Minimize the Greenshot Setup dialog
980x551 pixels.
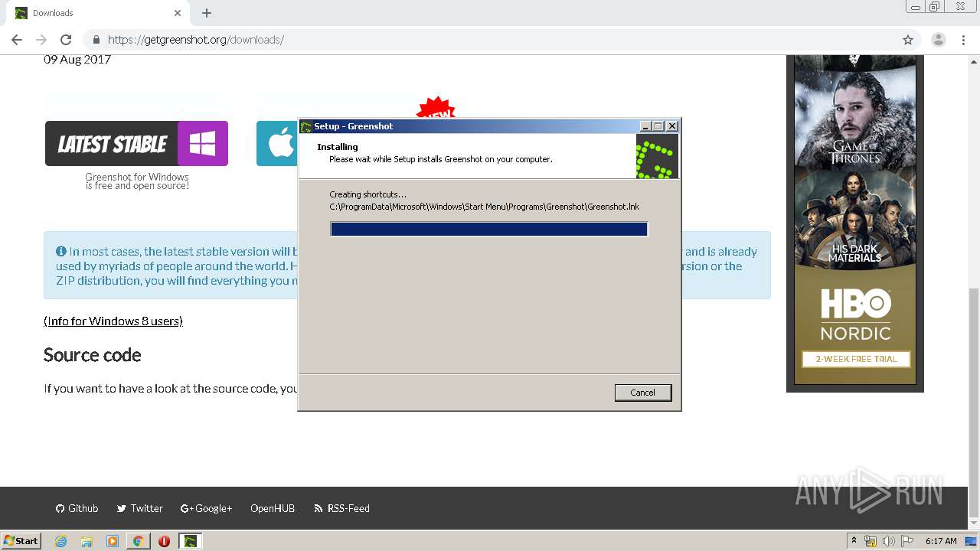645,126
